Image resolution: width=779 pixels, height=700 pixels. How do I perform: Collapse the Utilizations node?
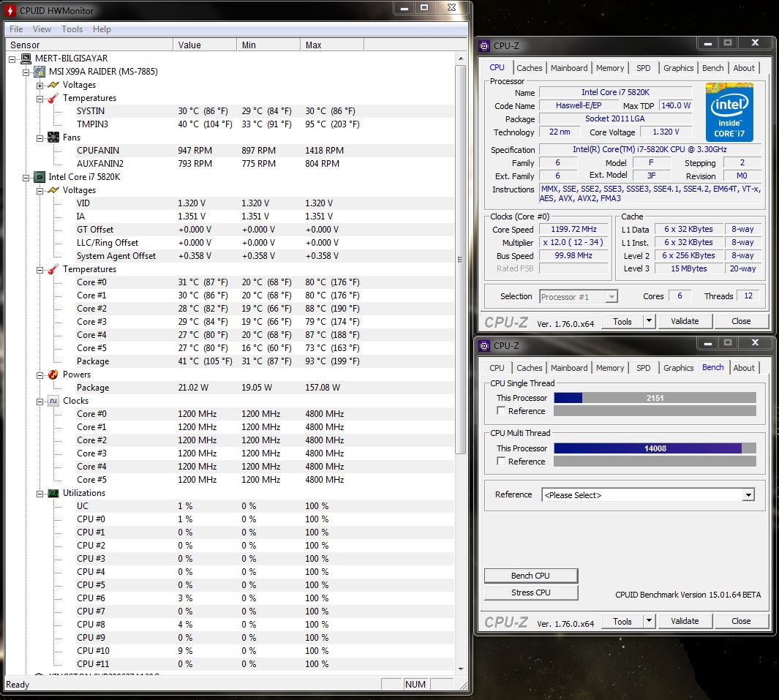(x=39, y=494)
